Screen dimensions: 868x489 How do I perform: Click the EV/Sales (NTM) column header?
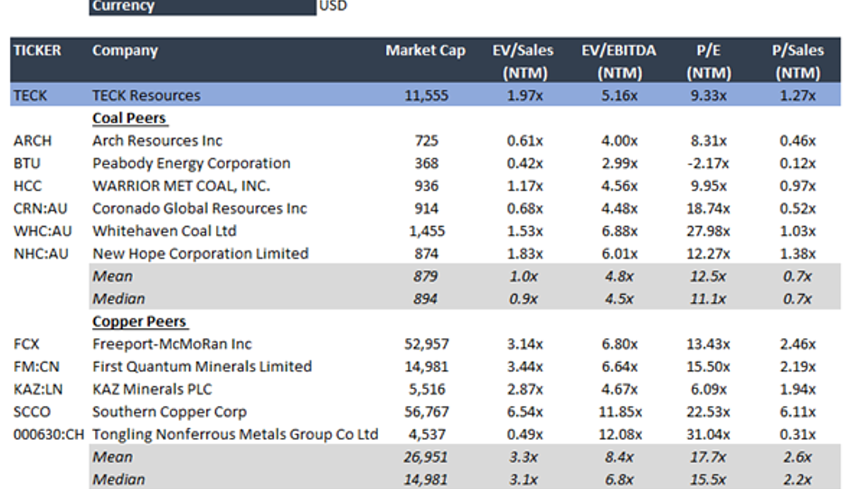click(x=523, y=62)
